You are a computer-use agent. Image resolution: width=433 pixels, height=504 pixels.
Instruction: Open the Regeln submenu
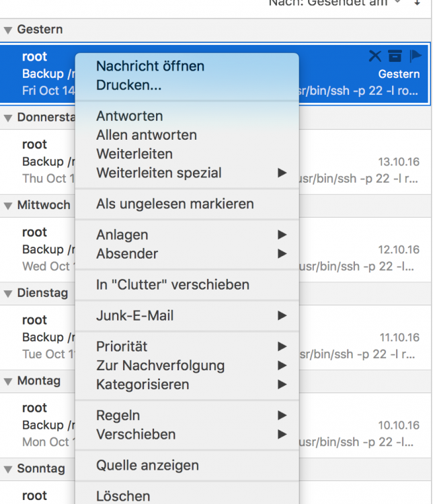pos(187,415)
